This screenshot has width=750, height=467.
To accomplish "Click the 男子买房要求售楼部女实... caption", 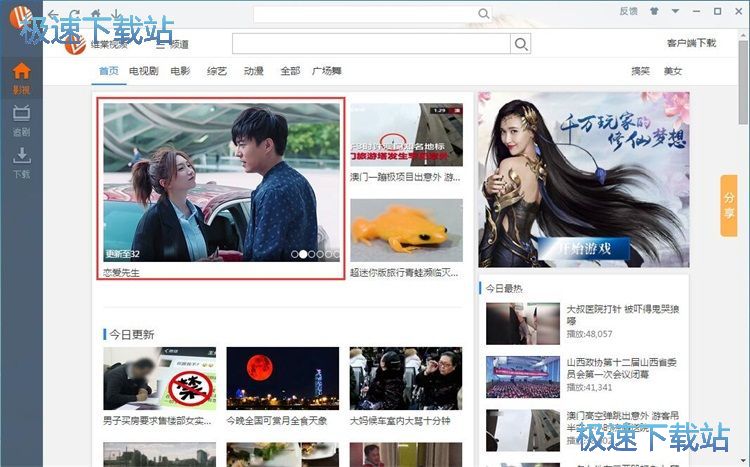I will click(157, 421).
